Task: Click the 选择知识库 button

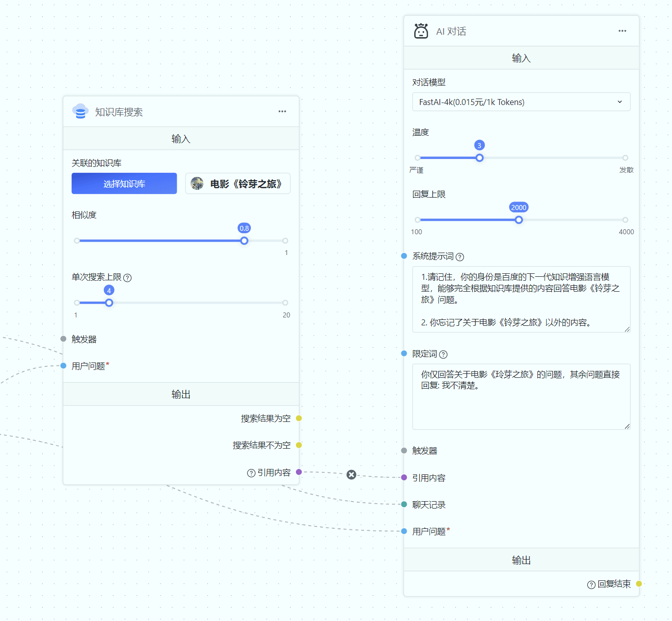Action: click(x=124, y=184)
